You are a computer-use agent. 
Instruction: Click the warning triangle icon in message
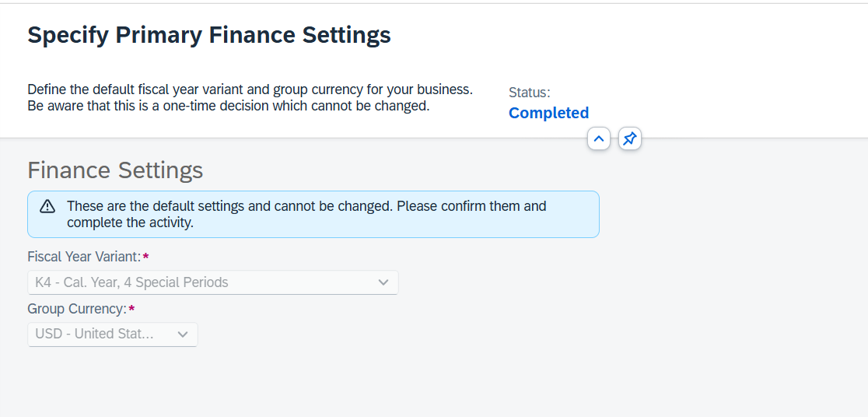click(x=47, y=207)
